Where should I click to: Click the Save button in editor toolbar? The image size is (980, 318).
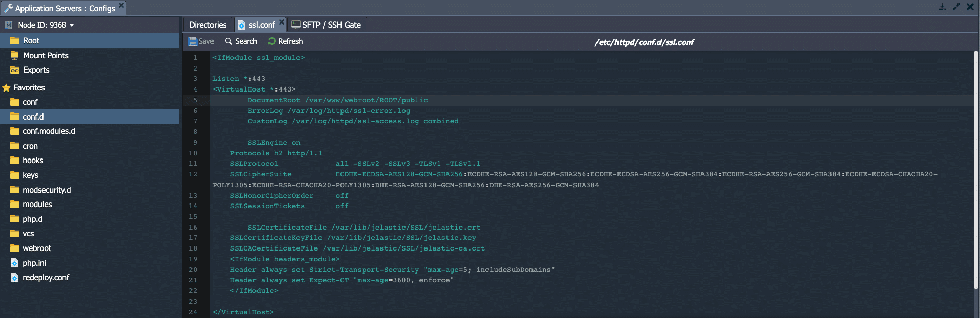click(201, 41)
